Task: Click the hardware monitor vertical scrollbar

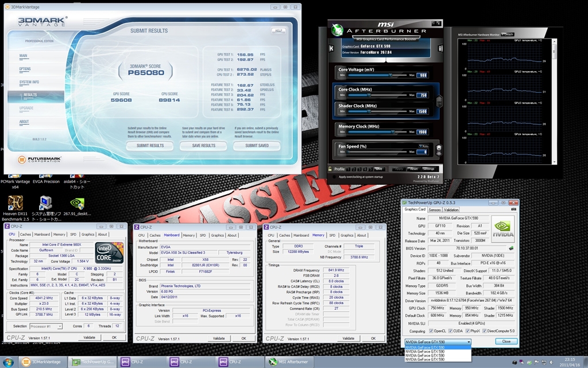Action: pyautogui.click(x=554, y=101)
